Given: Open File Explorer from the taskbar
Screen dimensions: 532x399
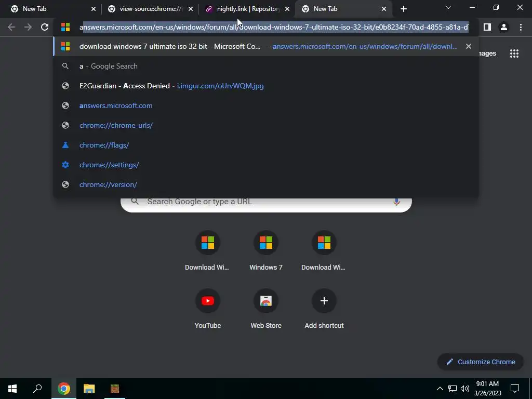Looking at the screenshot, I should pos(89,389).
